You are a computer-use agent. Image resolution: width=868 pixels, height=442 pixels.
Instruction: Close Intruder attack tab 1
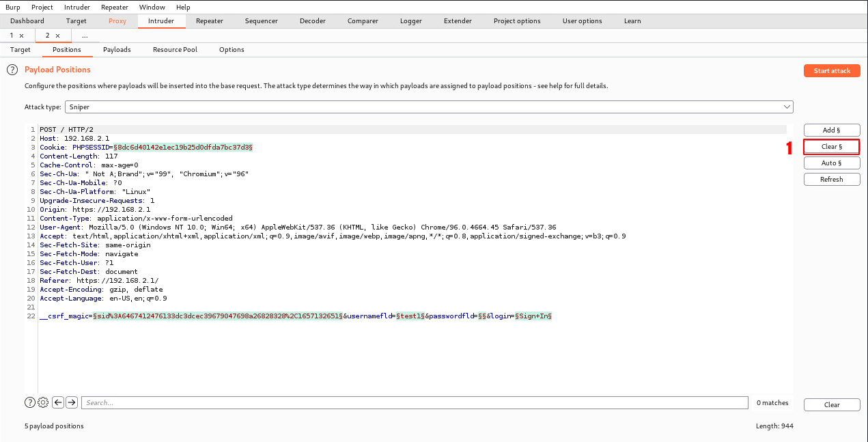coord(21,36)
